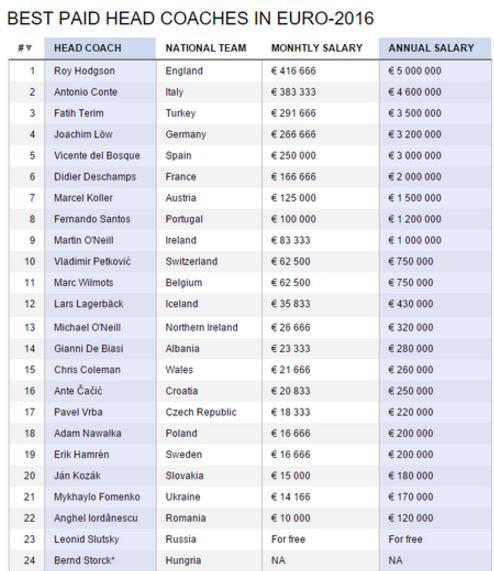Select the Northern Ireland team cell
This screenshot has width=494, height=571.
(x=202, y=327)
